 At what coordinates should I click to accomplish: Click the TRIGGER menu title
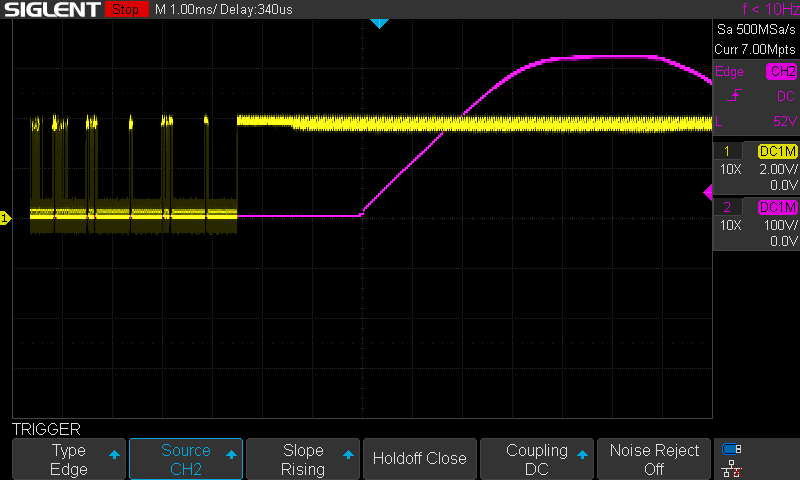(46, 429)
